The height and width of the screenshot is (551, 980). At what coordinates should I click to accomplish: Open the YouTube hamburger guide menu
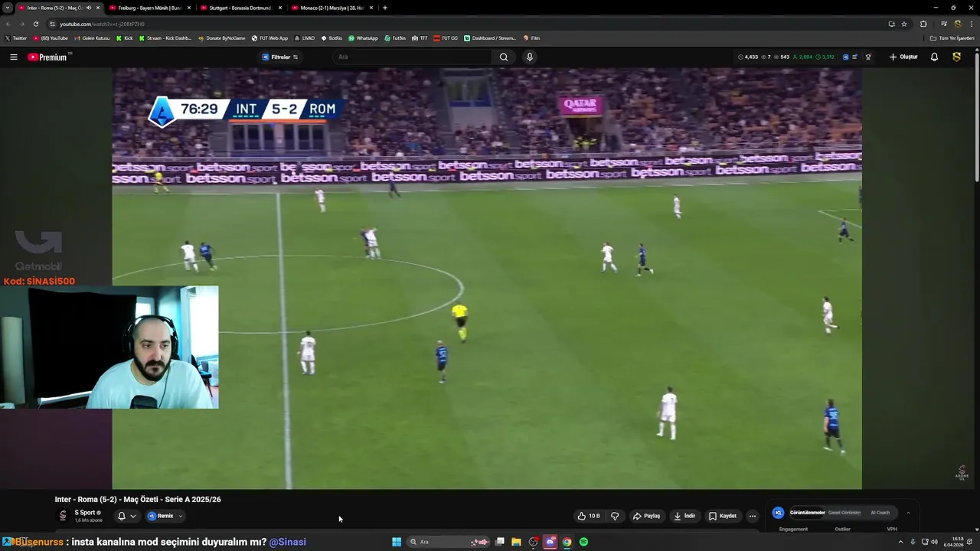click(13, 57)
